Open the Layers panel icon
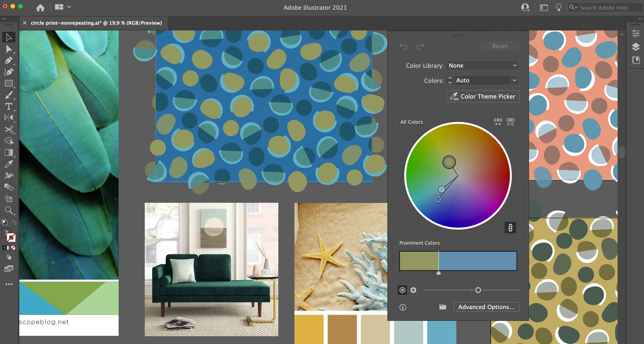Viewport: 644px width, 344px height. (x=636, y=47)
